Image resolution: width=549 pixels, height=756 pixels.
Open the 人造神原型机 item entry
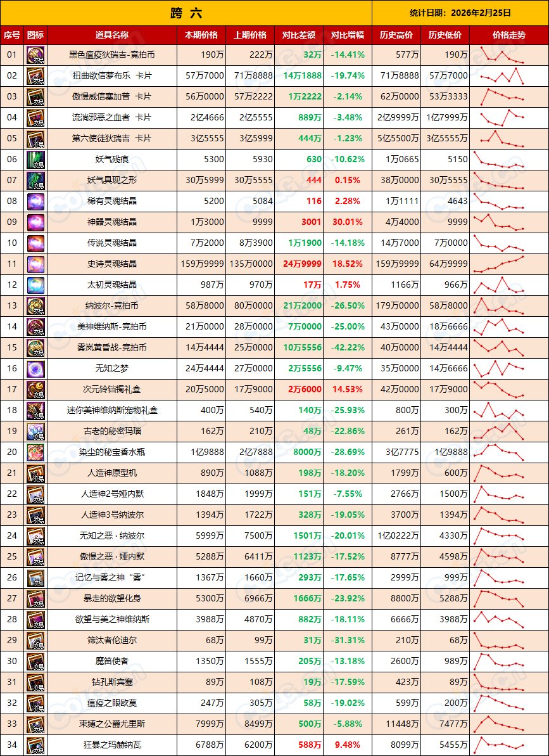pos(117,473)
